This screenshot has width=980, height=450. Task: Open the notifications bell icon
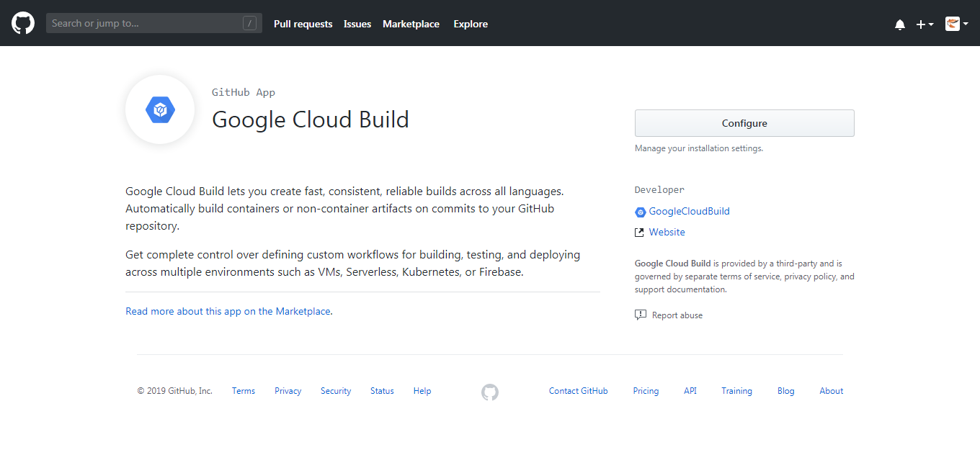coord(900,24)
